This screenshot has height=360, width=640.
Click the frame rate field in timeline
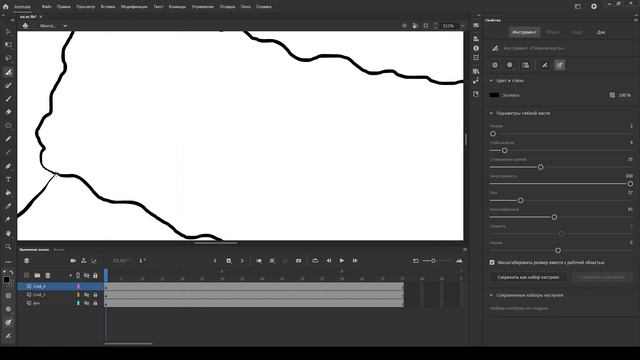pyautogui.click(x=120, y=261)
